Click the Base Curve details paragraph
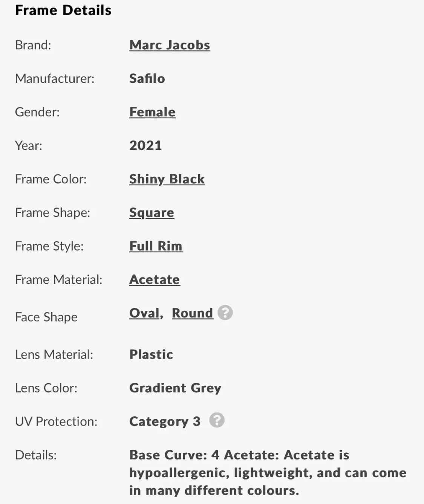The width and height of the screenshot is (424, 504). tap(268, 473)
